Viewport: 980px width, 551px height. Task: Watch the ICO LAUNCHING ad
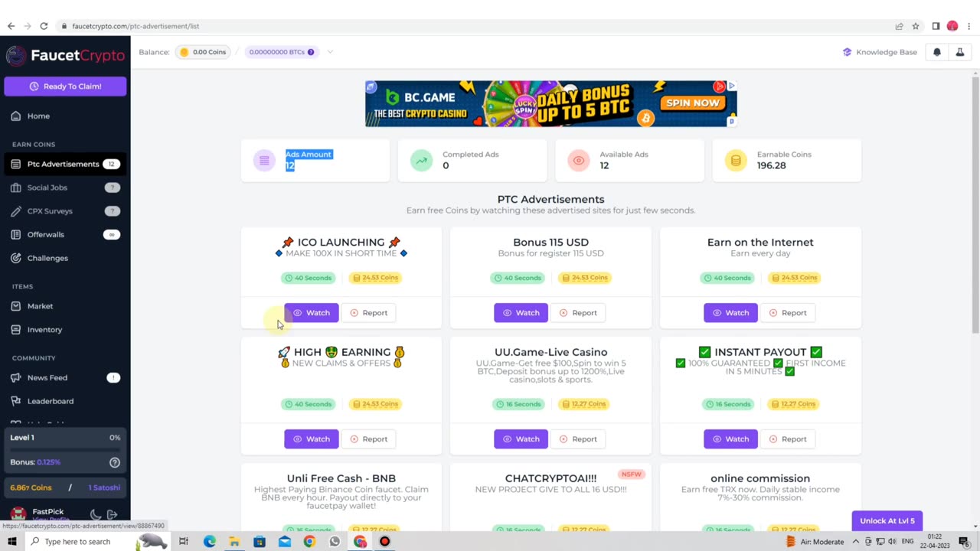pyautogui.click(x=311, y=313)
